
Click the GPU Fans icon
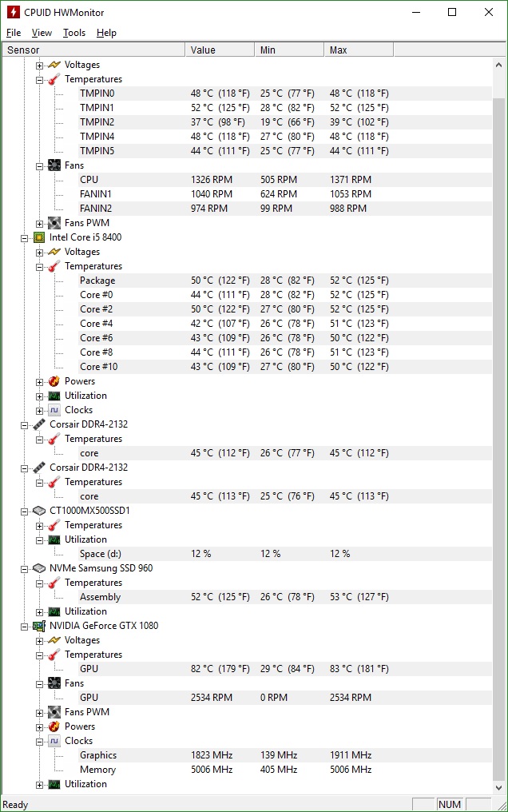click(54, 683)
